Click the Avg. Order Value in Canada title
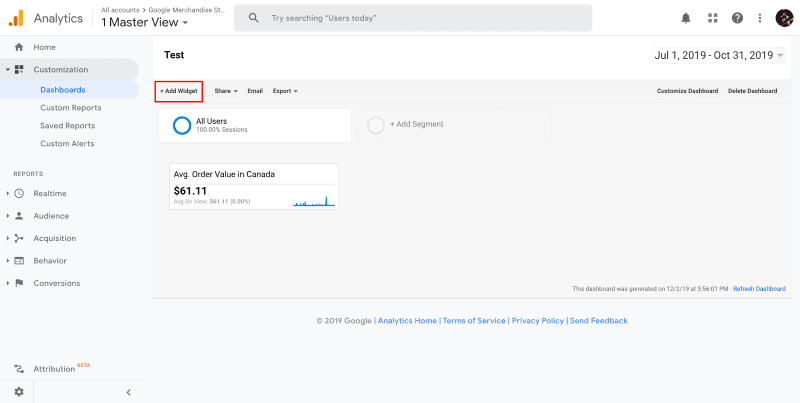This screenshot has height=403, width=800. pyautogui.click(x=224, y=174)
